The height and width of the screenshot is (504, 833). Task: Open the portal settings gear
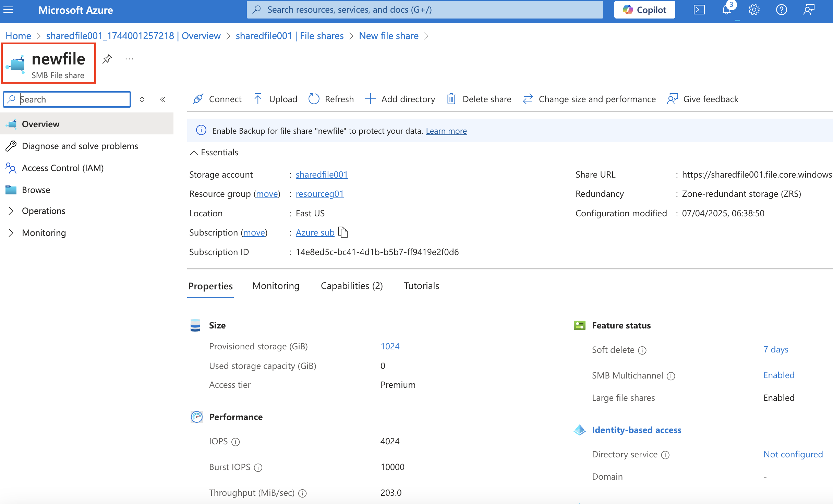[754, 10]
